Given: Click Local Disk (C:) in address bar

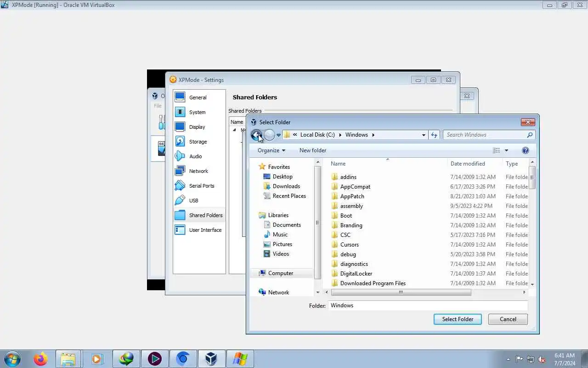Looking at the screenshot, I should point(317,135).
